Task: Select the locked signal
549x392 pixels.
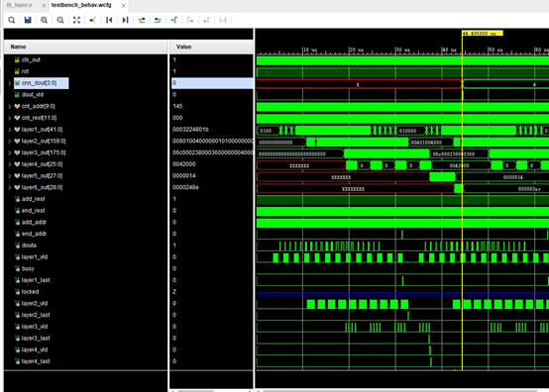Action: pos(30,292)
